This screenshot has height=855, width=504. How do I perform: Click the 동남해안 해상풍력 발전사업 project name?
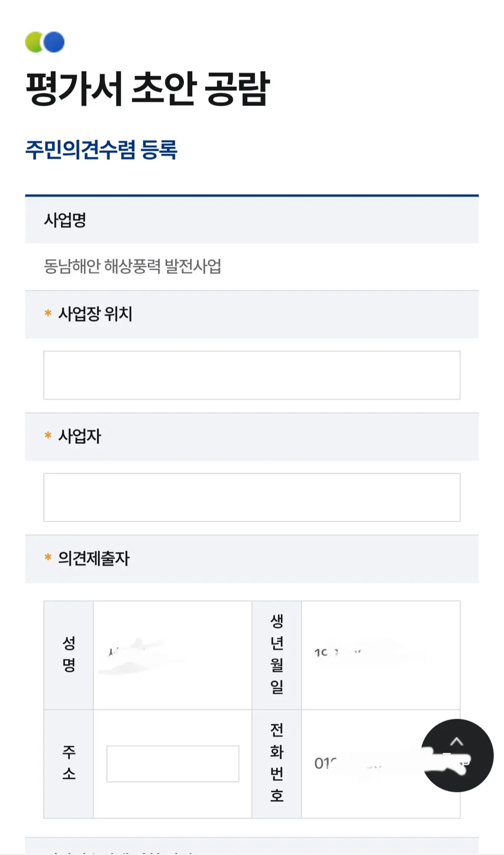click(x=133, y=266)
